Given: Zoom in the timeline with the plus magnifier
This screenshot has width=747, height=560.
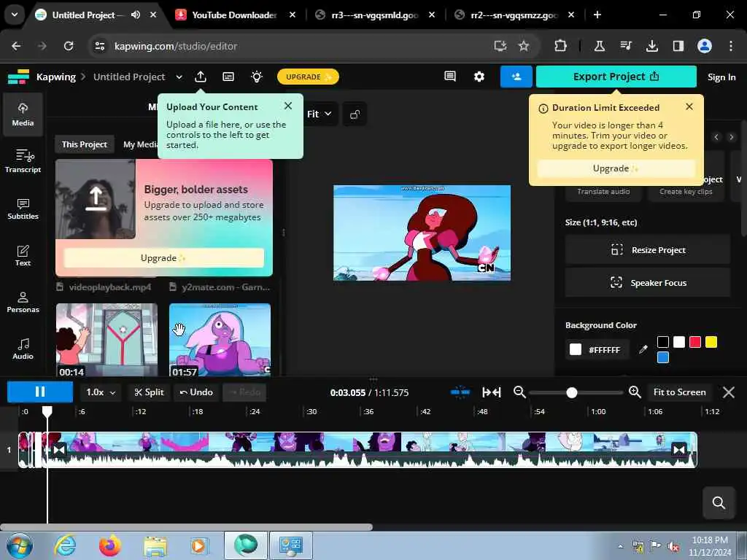Looking at the screenshot, I should (635, 392).
